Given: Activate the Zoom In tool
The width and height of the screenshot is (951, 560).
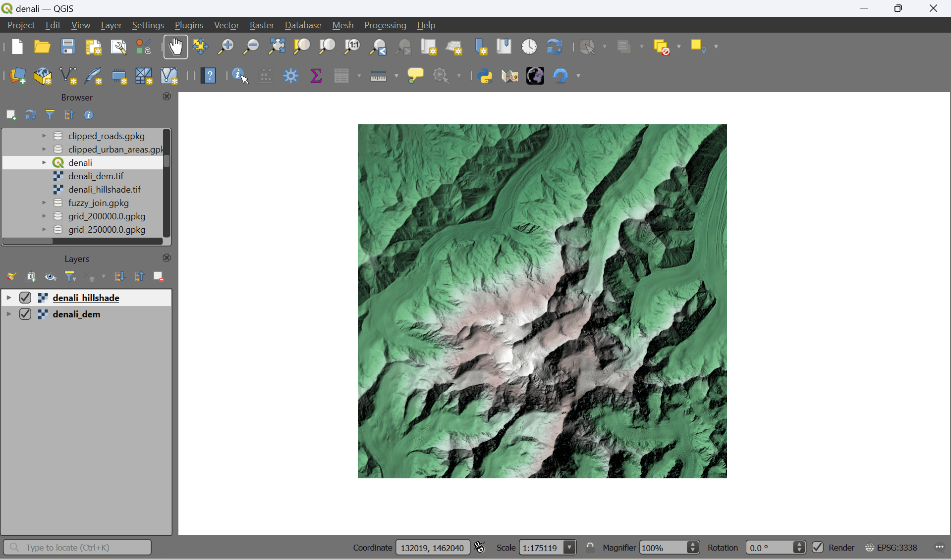Looking at the screenshot, I should 226,46.
